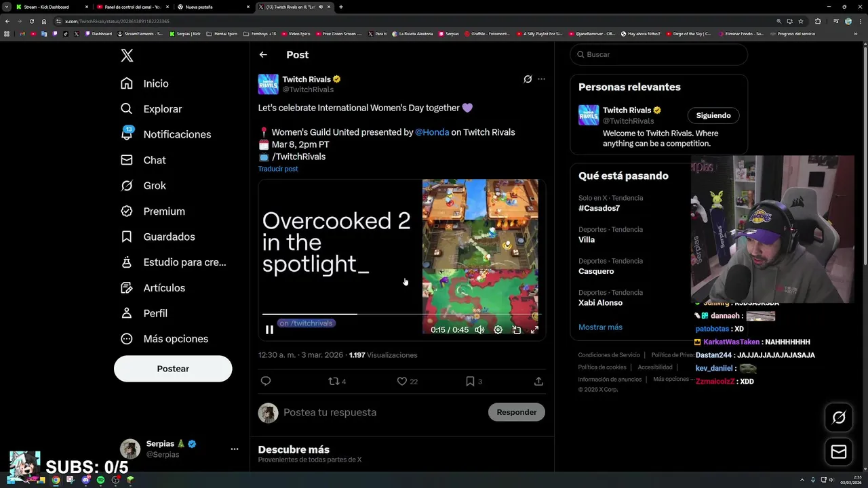Click the Artículos icon in sidebar
Screen dimensions: 868x488
point(127,288)
